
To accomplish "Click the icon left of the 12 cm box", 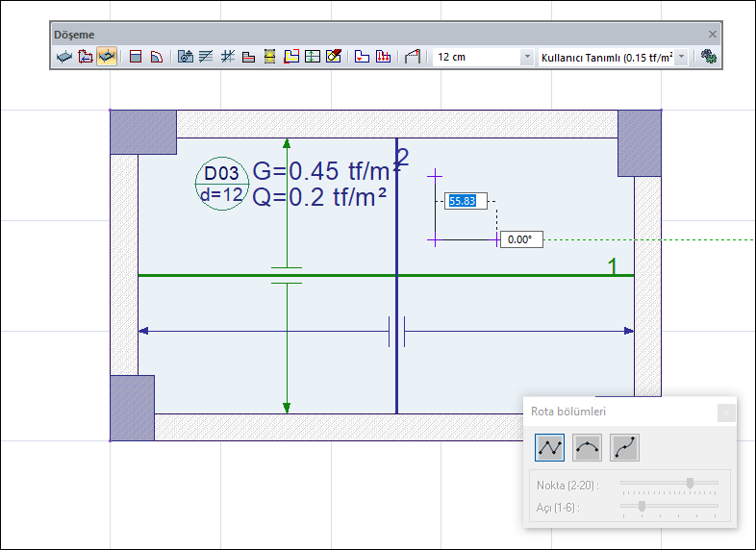I will click(414, 57).
